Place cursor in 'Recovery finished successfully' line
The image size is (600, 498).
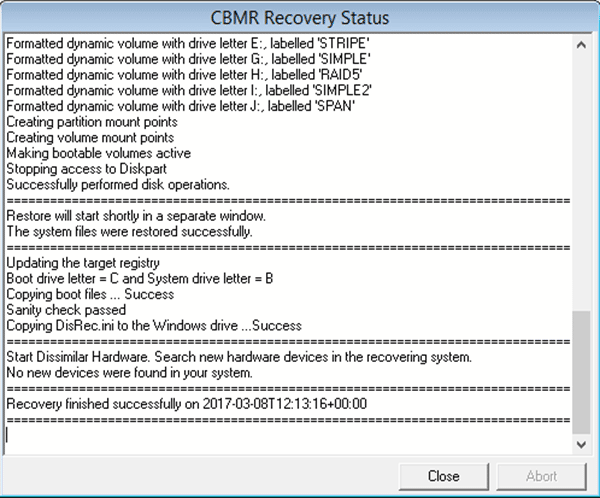click(187, 404)
